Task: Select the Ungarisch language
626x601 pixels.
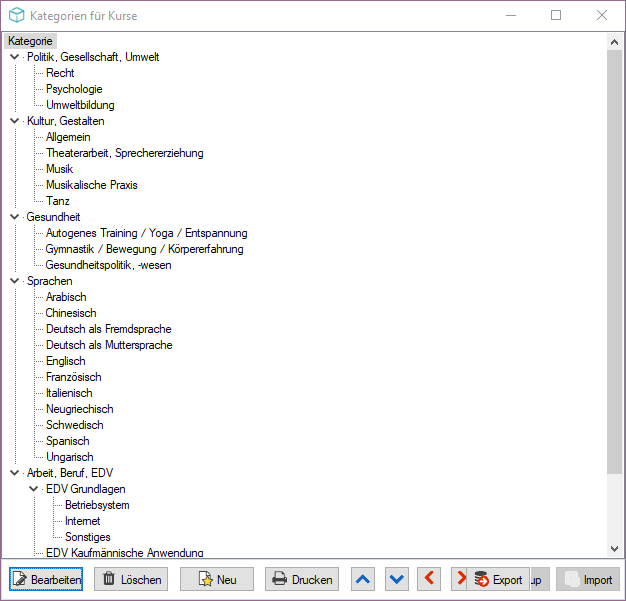Action: pos(69,456)
